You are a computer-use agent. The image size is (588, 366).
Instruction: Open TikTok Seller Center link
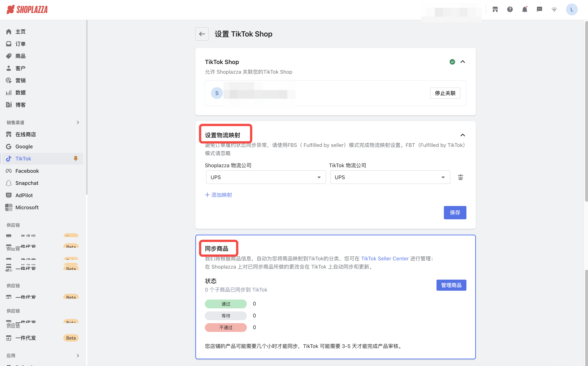(x=385, y=258)
